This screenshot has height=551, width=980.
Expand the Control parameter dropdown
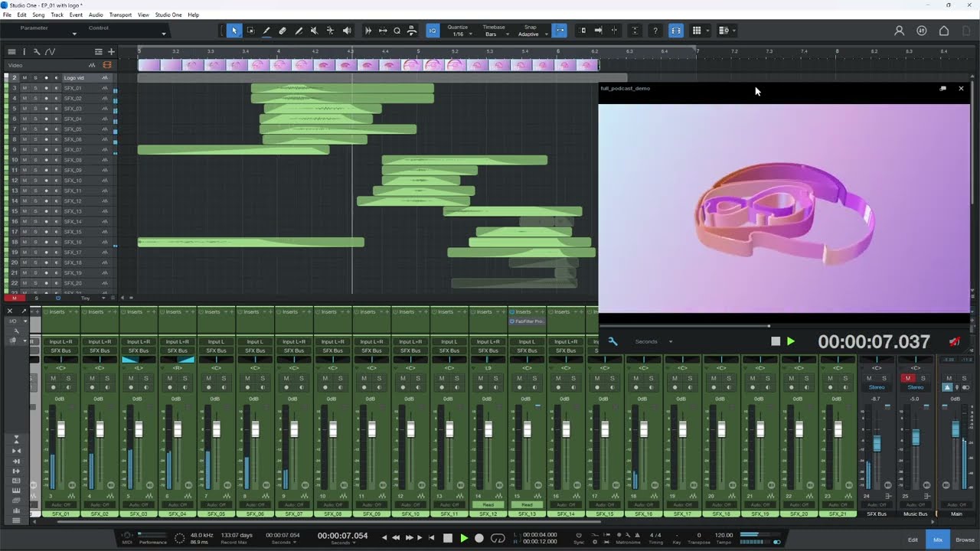point(163,33)
